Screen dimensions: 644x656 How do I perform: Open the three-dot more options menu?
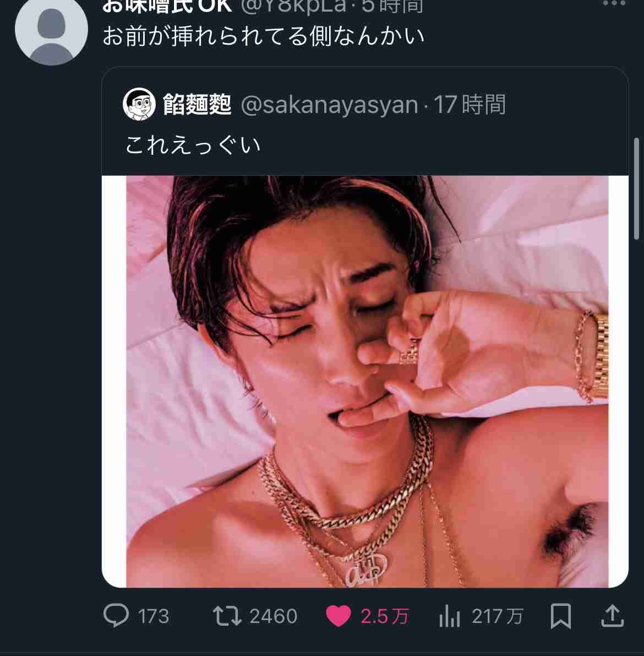tap(614, 3)
